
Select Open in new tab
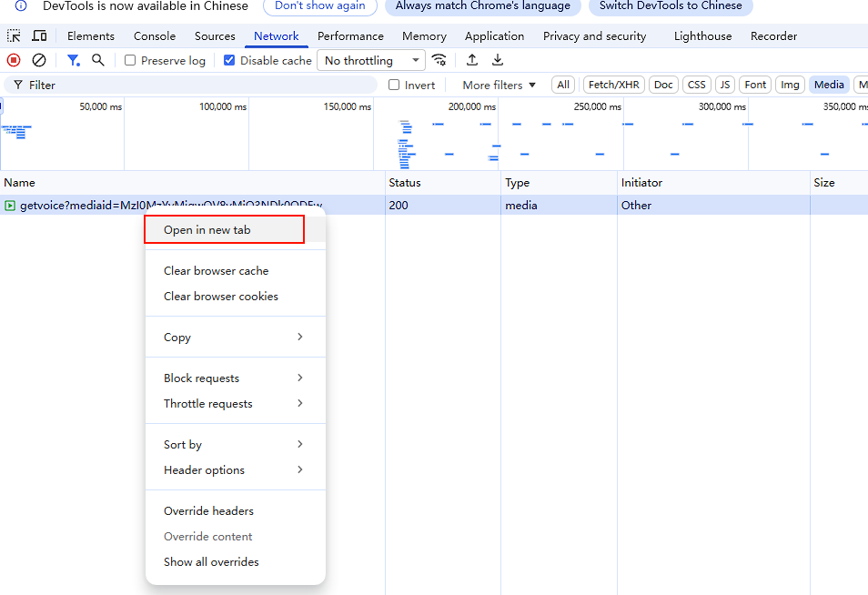pos(224,230)
